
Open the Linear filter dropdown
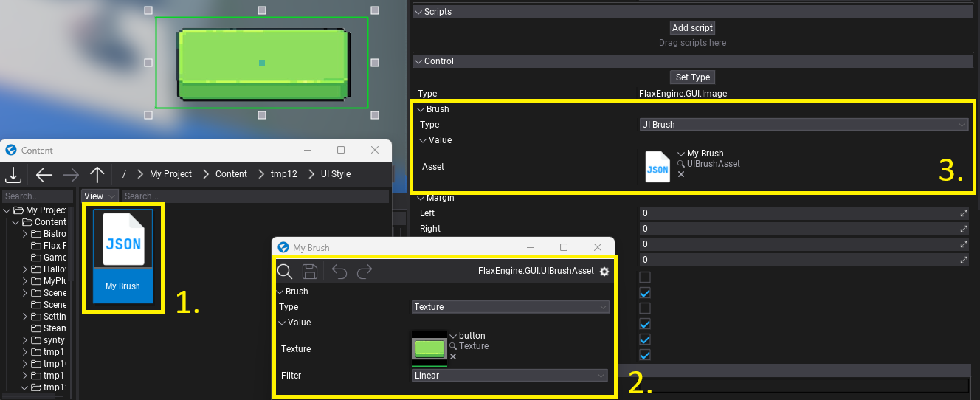[x=510, y=376]
